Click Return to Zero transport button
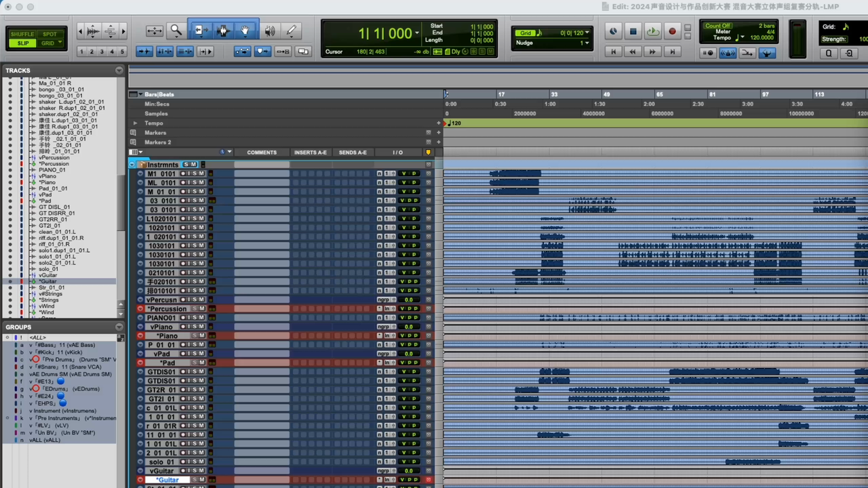Screen dimensions: 868x488 click(613, 52)
